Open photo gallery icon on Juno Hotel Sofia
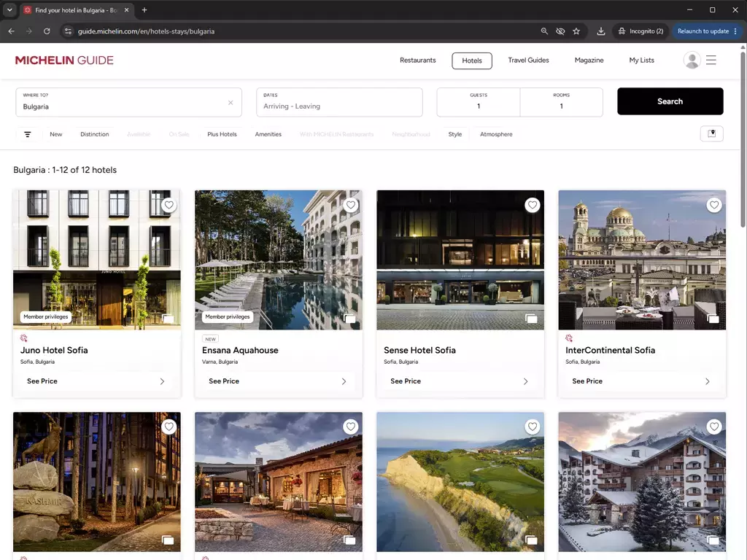Viewport: 747px width, 560px height. [x=168, y=319]
